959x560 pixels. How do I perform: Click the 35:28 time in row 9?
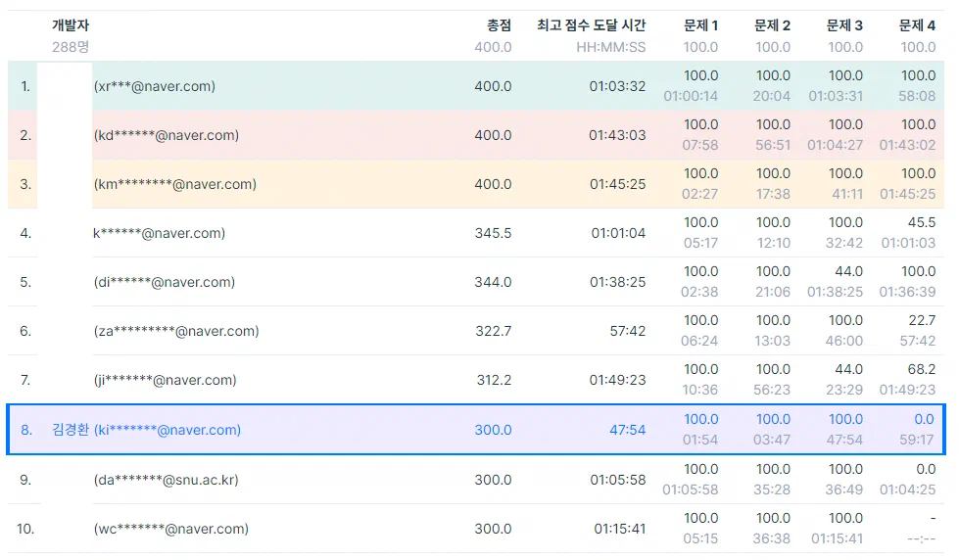772,490
